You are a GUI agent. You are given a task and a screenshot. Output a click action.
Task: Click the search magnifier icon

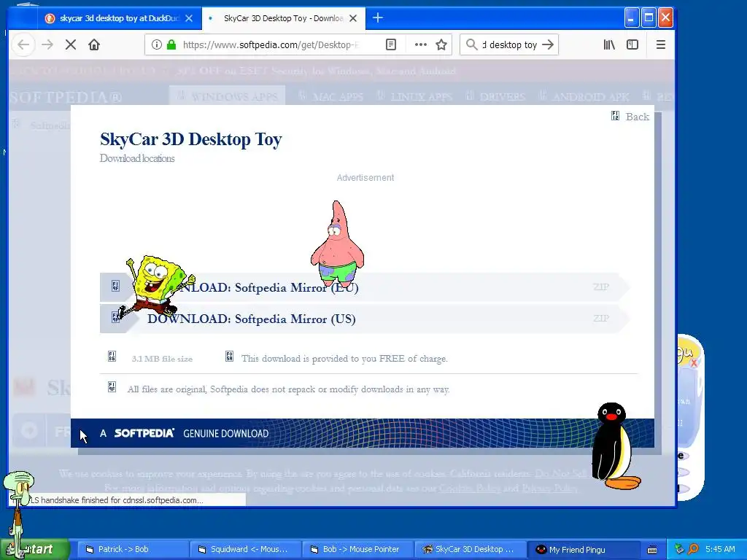click(472, 44)
